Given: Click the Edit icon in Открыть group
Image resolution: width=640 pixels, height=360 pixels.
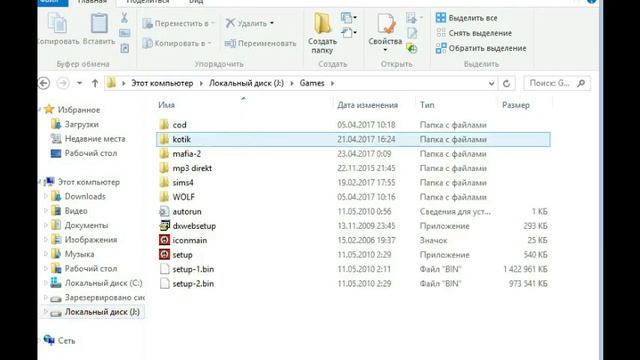Looking at the screenshot, I should tap(412, 33).
